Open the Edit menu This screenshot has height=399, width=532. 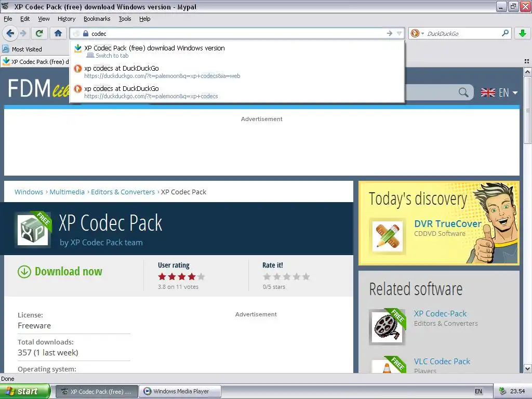click(25, 19)
